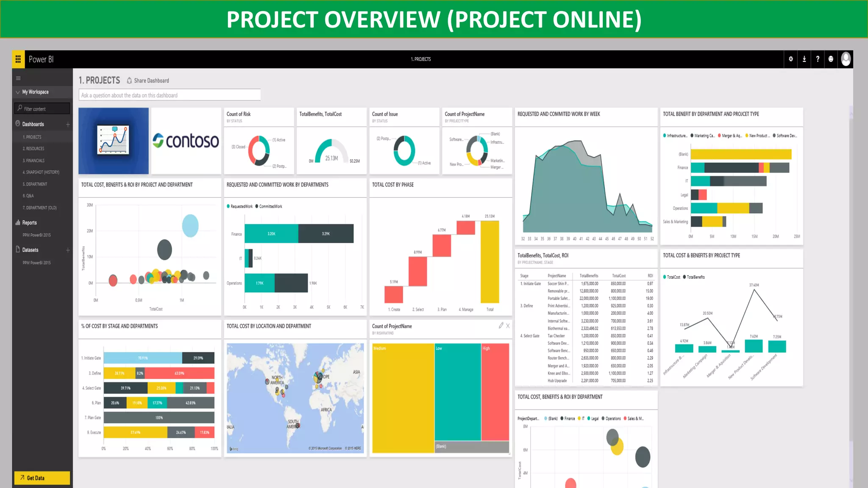Image resolution: width=868 pixels, height=488 pixels.
Task: Click the CommittedWork legend swatch
Action: (x=257, y=206)
